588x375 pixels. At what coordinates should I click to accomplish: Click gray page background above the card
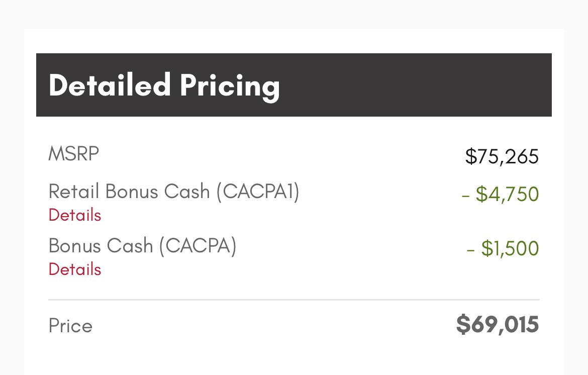(x=294, y=14)
